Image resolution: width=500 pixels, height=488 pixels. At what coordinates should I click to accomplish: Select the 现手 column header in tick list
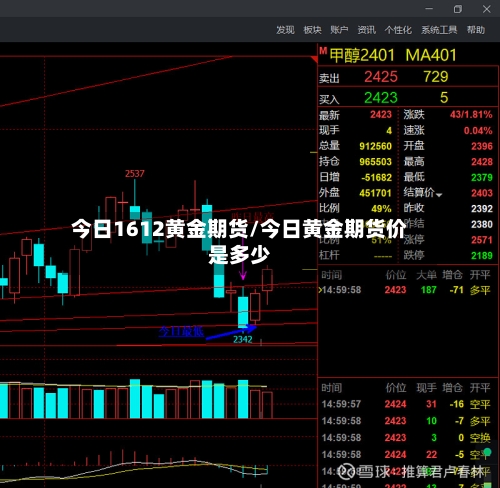pos(426,388)
